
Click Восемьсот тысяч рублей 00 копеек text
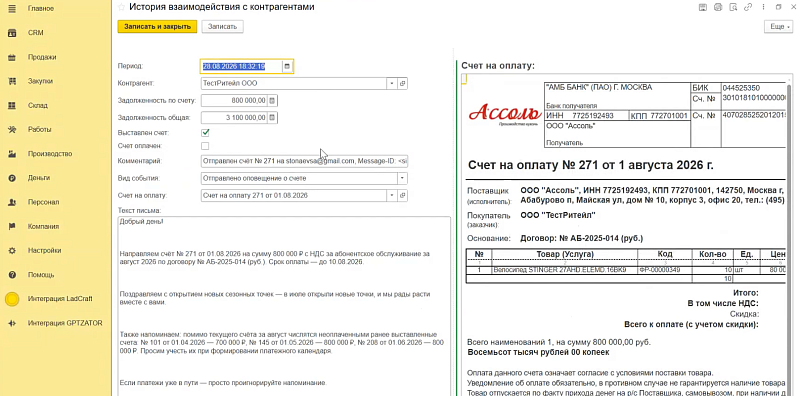pos(538,352)
